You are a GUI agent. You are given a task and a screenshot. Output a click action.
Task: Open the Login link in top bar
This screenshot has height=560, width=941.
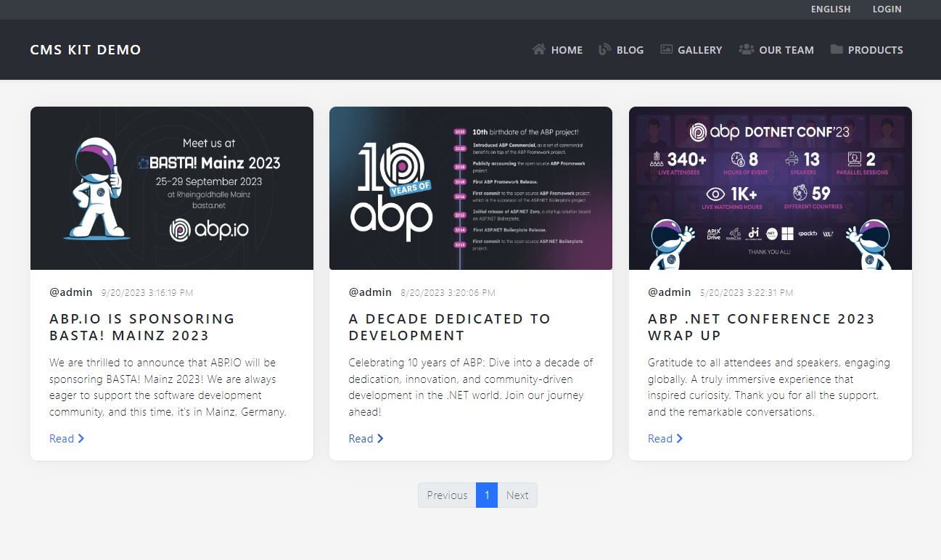click(887, 9)
